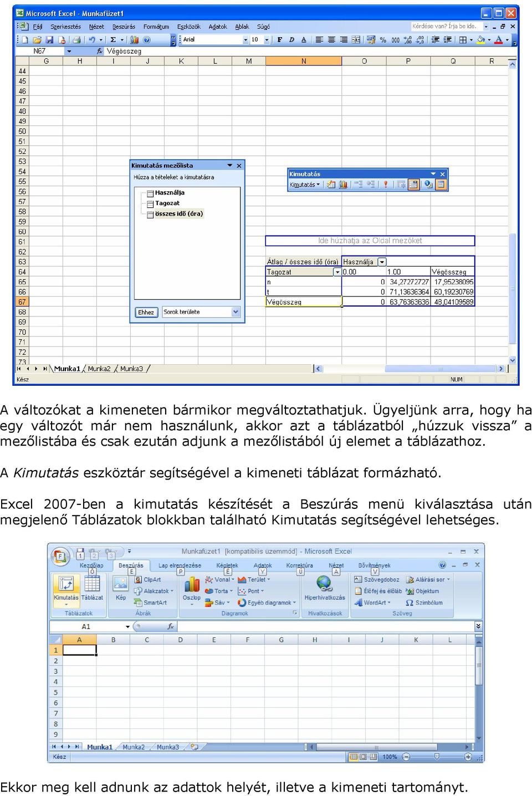Open the Beszúrás menu in Excel 2003
The image size is (532, 796).
point(124,27)
